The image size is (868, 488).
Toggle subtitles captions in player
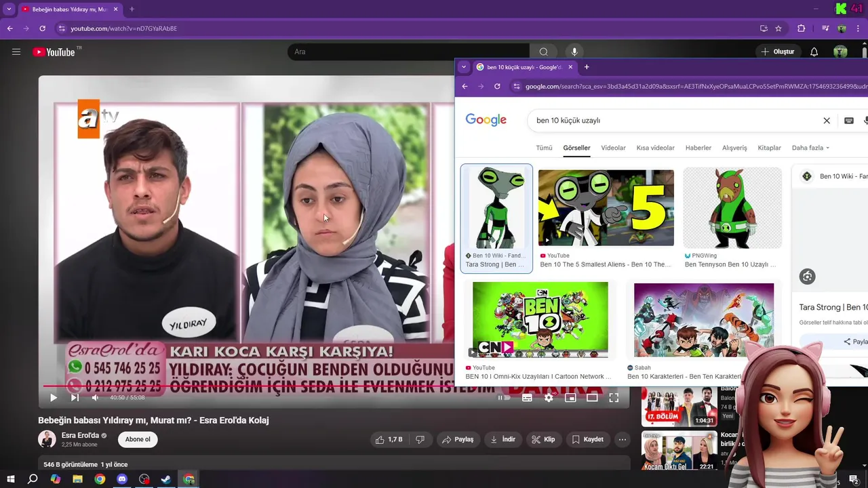tap(527, 398)
